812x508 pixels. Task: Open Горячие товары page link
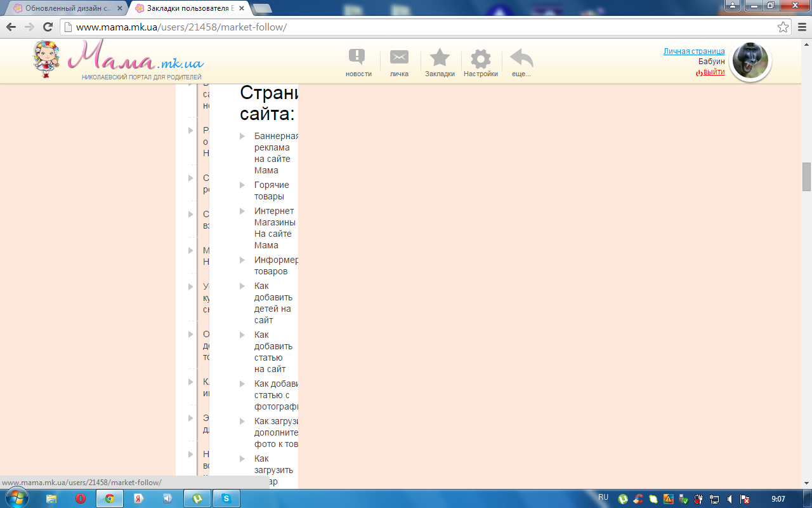tap(271, 190)
